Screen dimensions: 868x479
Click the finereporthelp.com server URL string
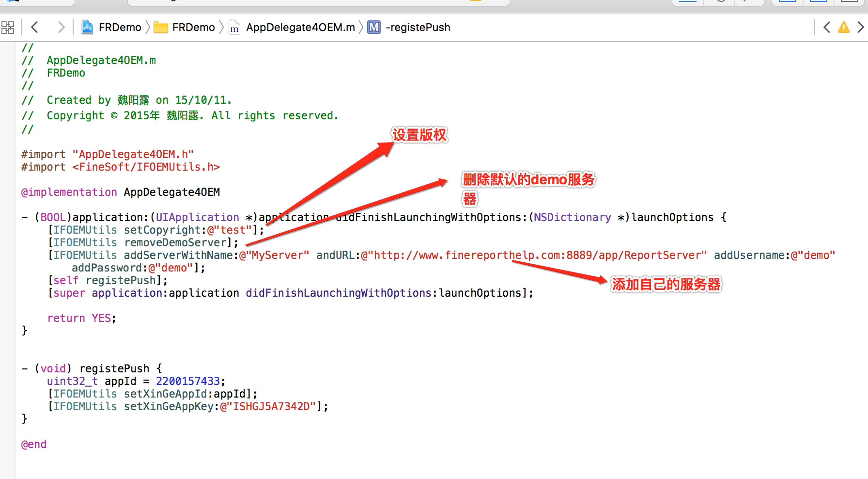tap(534, 255)
